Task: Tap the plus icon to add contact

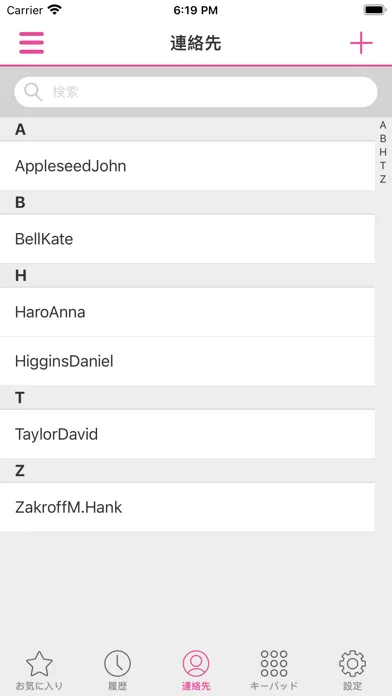Action: pyautogui.click(x=361, y=43)
